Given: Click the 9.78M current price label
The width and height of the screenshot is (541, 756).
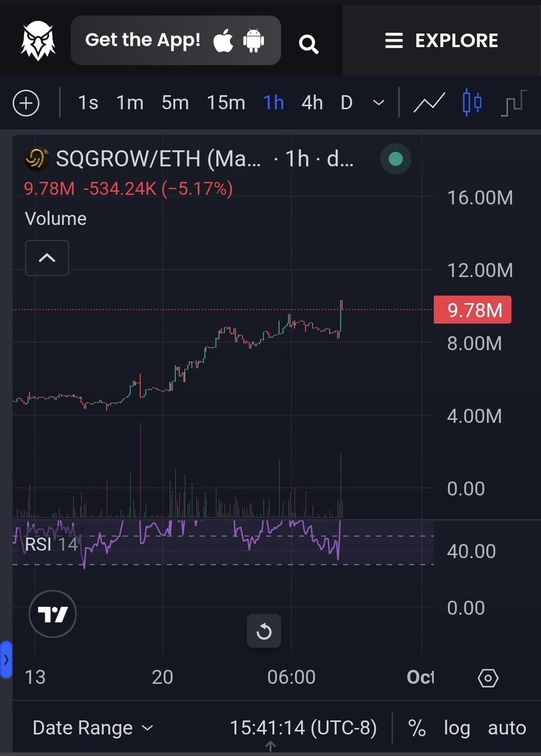Looking at the screenshot, I should pos(472,310).
